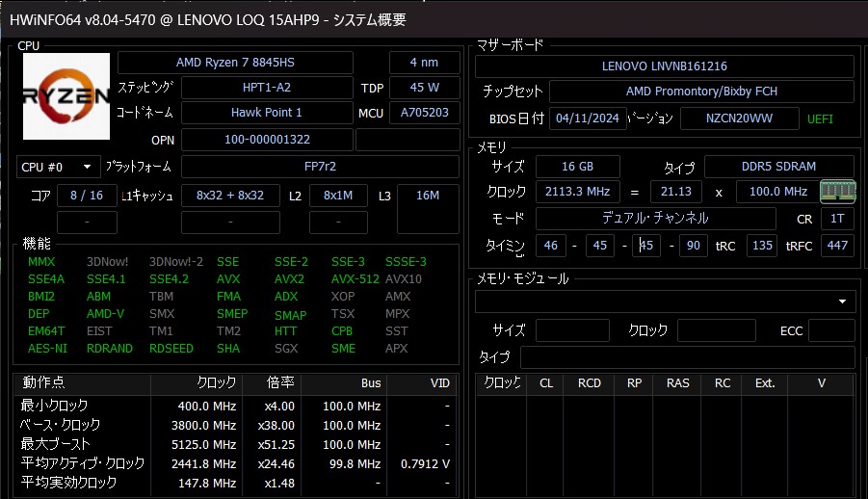Click the SSE4.2 feature label
This screenshot has width=868, height=499.
click(169, 279)
